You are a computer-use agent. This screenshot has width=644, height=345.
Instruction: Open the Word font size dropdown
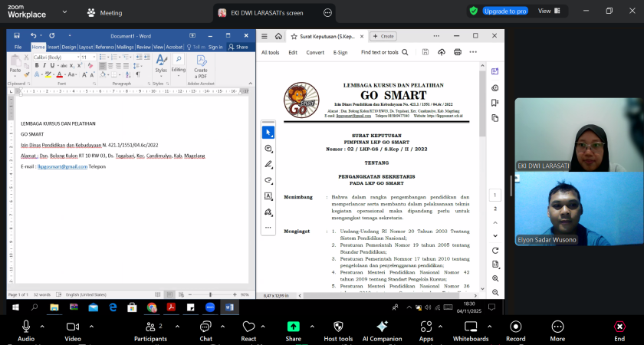(x=93, y=57)
